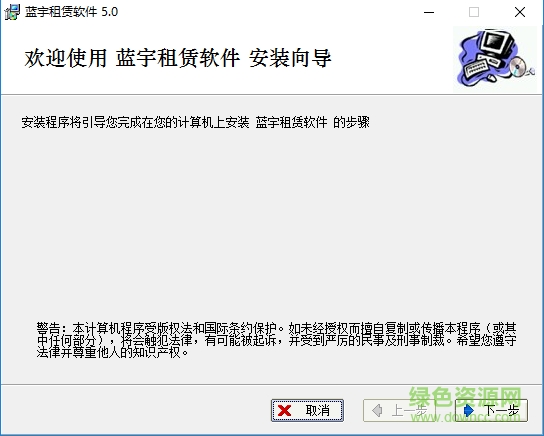Image resolution: width=544 pixels, height=436 pixels.
Task: Click the monitor in header graphic
Action: 495,42
